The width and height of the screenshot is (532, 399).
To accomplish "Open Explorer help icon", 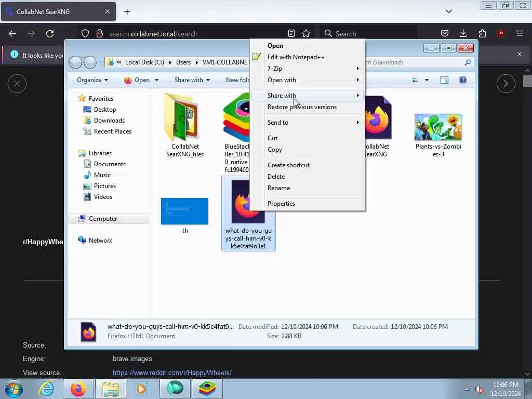I will click(x=462, y=80).
